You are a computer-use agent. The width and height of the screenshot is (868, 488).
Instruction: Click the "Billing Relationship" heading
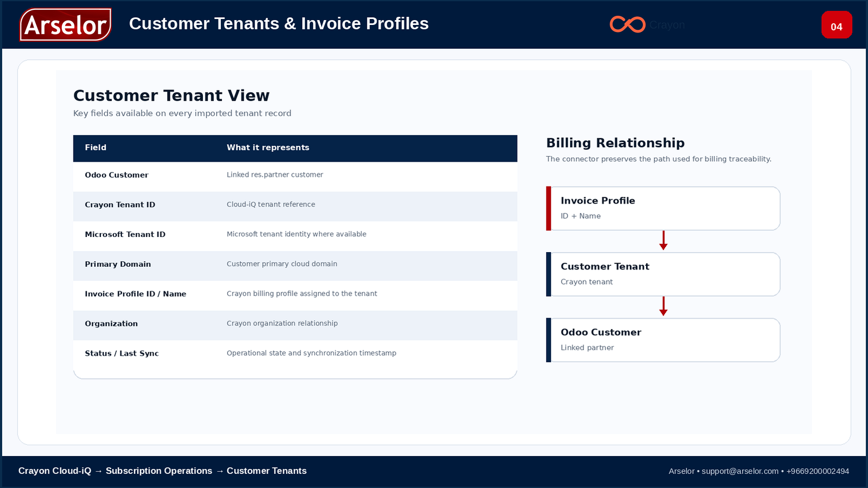(x=615, y=143)
